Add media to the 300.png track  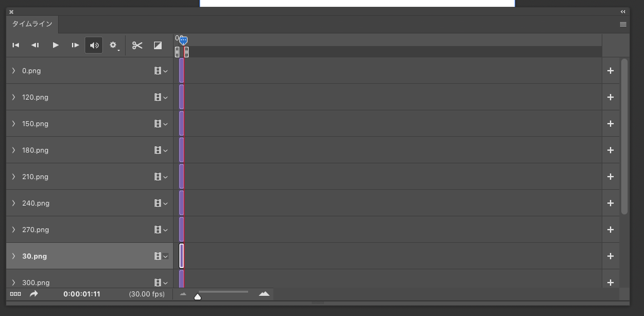click(611, 283)
